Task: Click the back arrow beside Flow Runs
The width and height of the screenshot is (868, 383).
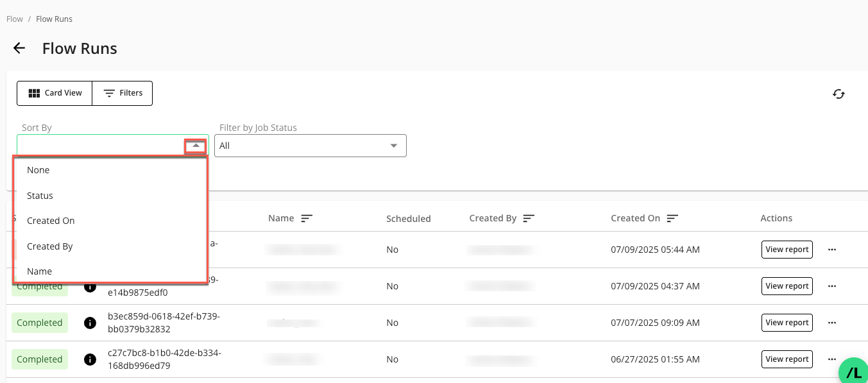Action: (19, 48)
